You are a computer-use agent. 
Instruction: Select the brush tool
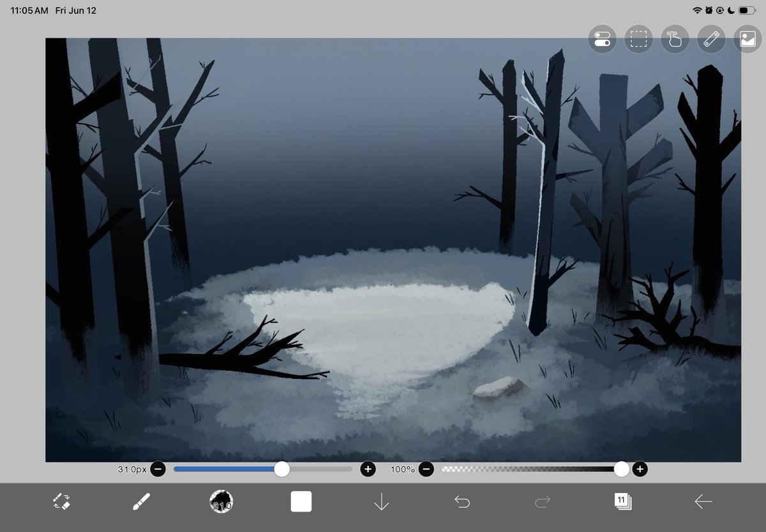tap(141, 501)
